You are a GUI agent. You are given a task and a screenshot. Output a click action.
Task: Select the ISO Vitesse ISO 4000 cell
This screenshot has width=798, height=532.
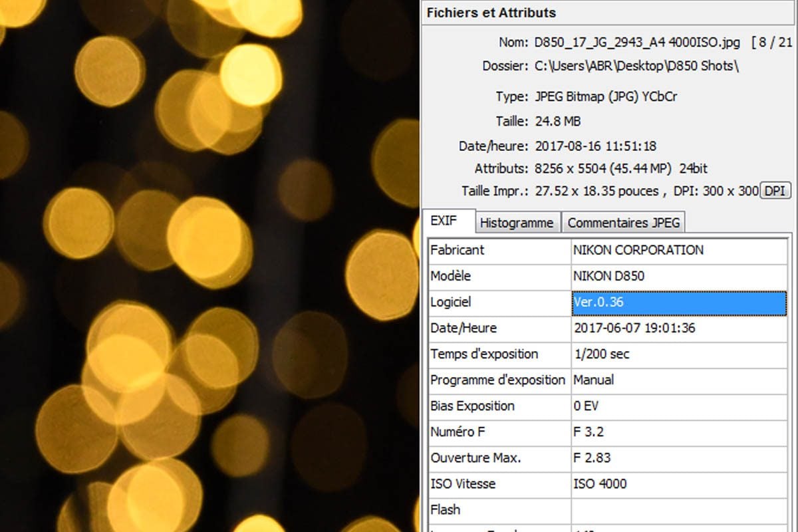click(x=679, y=483)
